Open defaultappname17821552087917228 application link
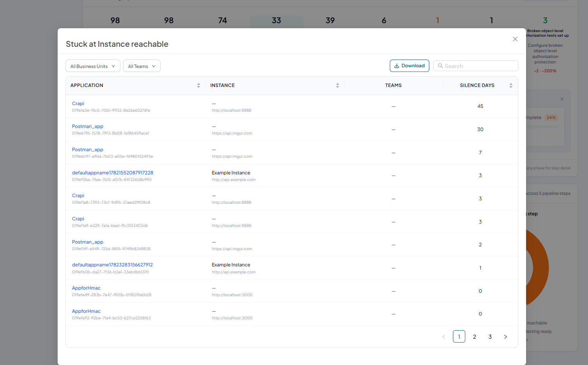Viewport: 588px width, 365px height. (x=113, y=173)
